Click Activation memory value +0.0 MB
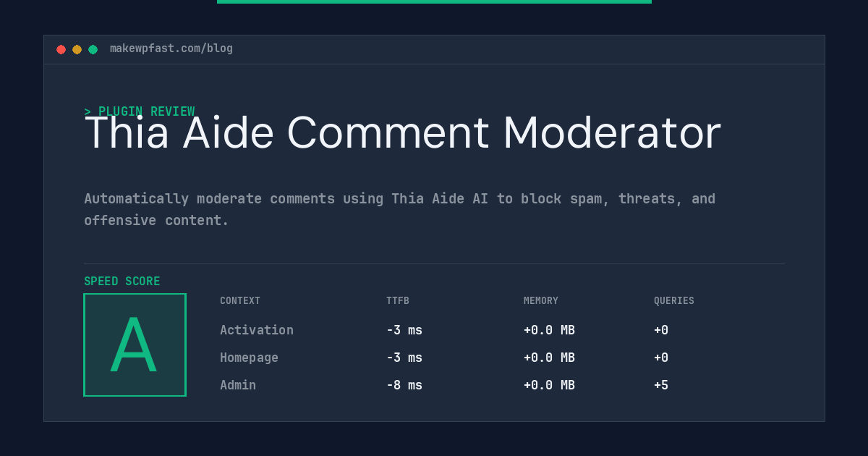This screenshot has width=868, height=456. click(x=549, y=330)
